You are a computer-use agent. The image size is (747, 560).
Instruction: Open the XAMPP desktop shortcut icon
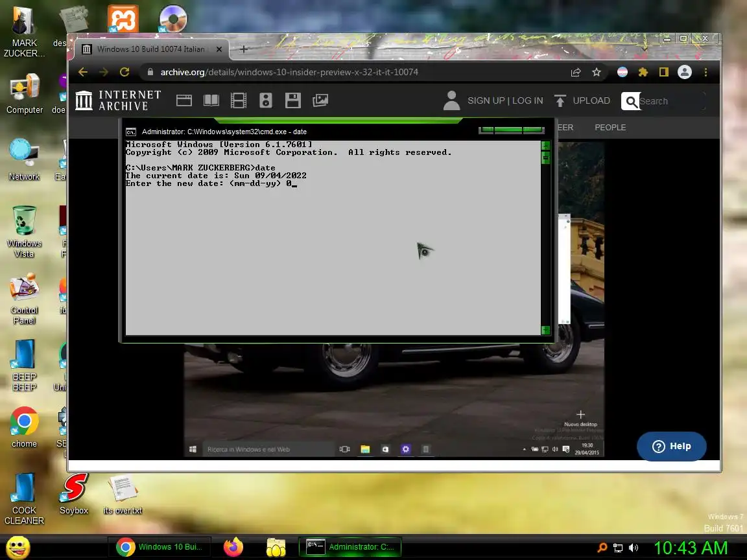(x=123, y=18)
